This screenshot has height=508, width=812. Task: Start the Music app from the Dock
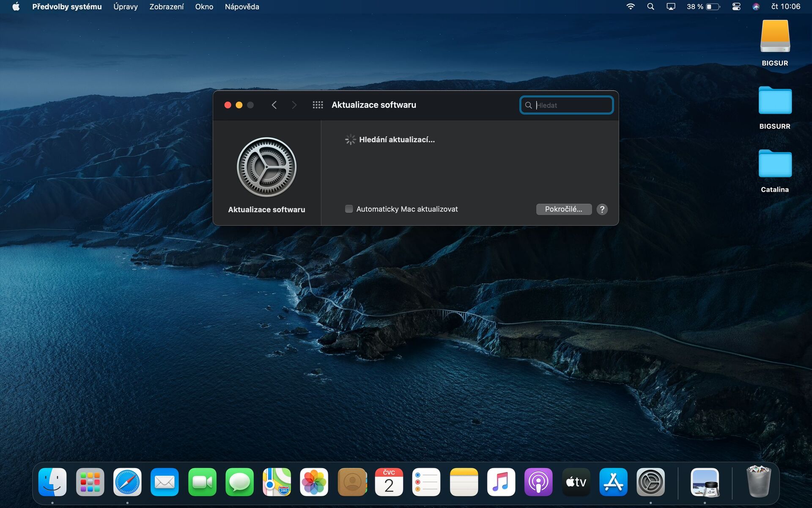(501, 482)
